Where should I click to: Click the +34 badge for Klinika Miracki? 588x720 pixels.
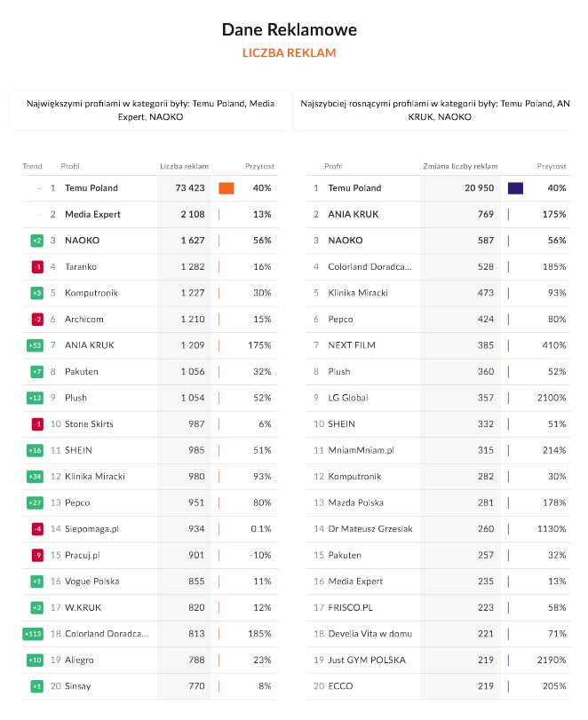[36, 476]
